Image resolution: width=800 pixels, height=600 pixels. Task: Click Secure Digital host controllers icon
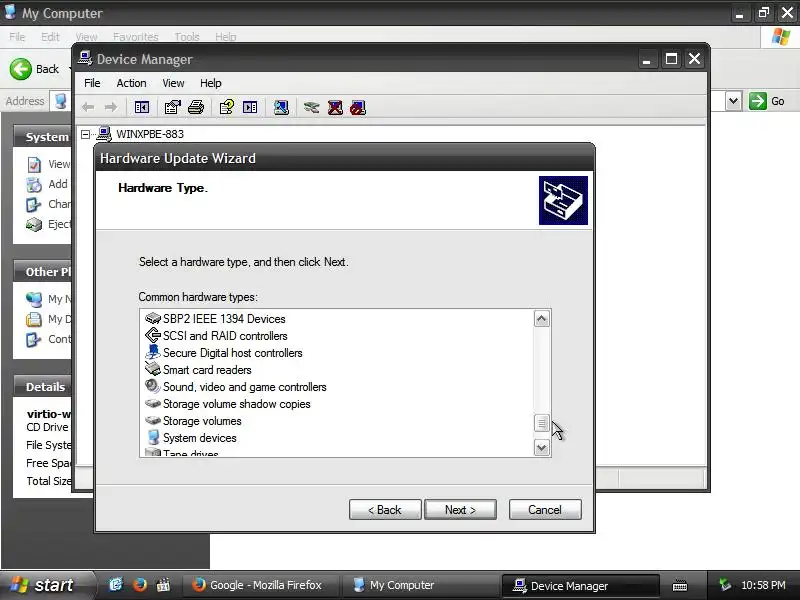153,353
